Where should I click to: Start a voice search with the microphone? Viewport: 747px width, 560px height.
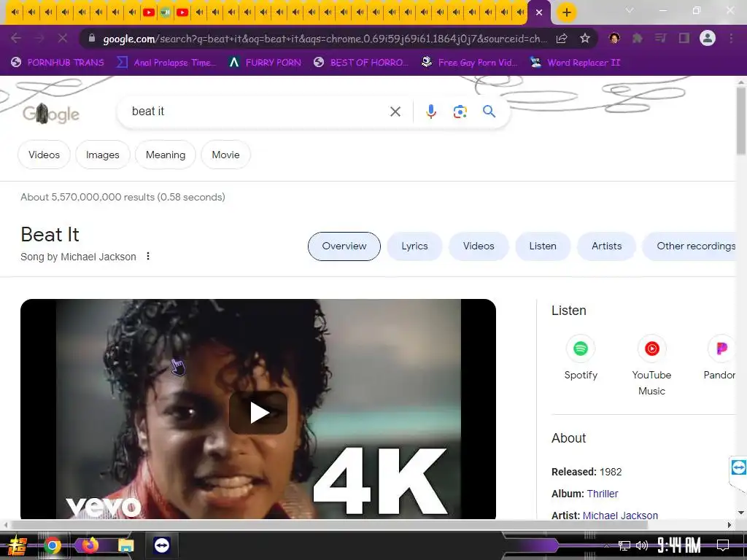pos(430,112)
